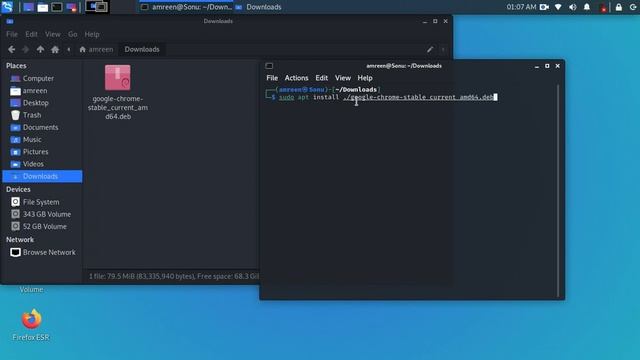
Task: Go back with the file manager back arrow
Action: 11,49
